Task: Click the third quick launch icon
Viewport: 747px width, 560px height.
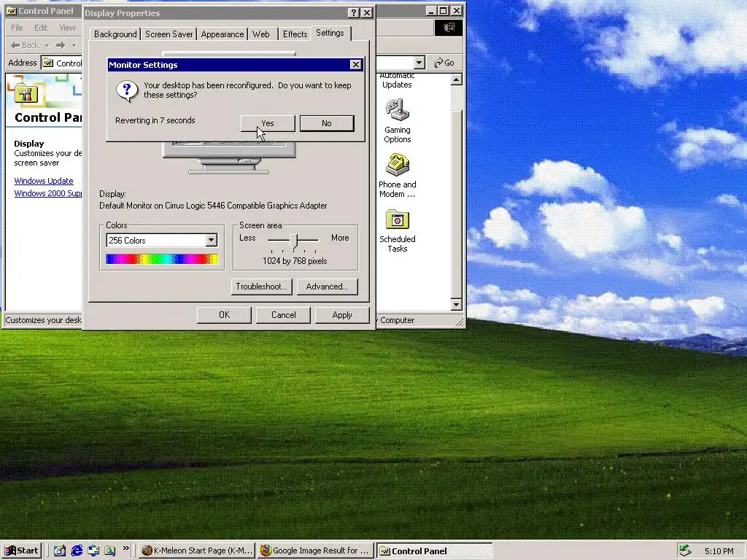Action: 93,551
